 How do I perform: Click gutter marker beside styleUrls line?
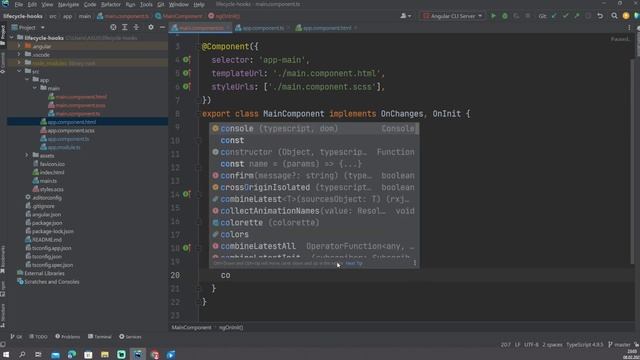[186, 87]
